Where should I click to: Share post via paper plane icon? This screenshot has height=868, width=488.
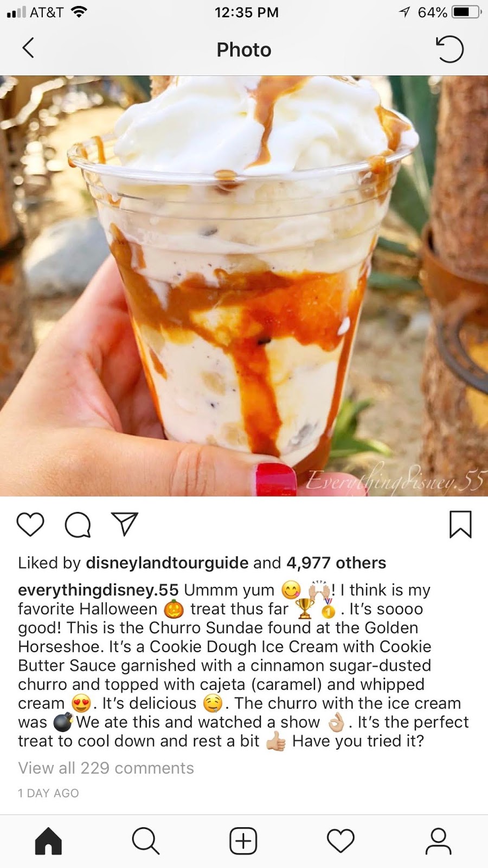[125, 524]
